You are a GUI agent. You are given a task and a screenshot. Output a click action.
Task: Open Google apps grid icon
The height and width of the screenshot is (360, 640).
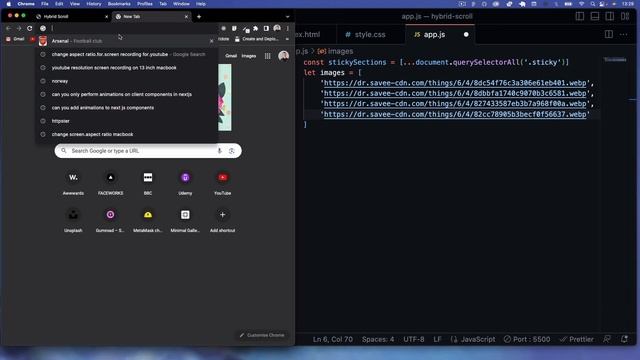click(x=267, y=56)
